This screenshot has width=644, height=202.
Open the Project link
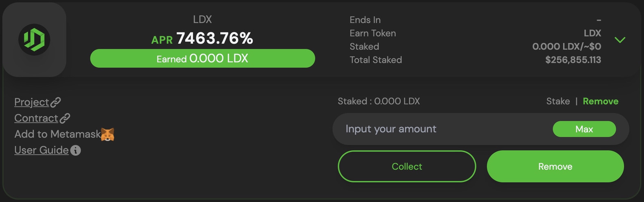tap(32, 102)
